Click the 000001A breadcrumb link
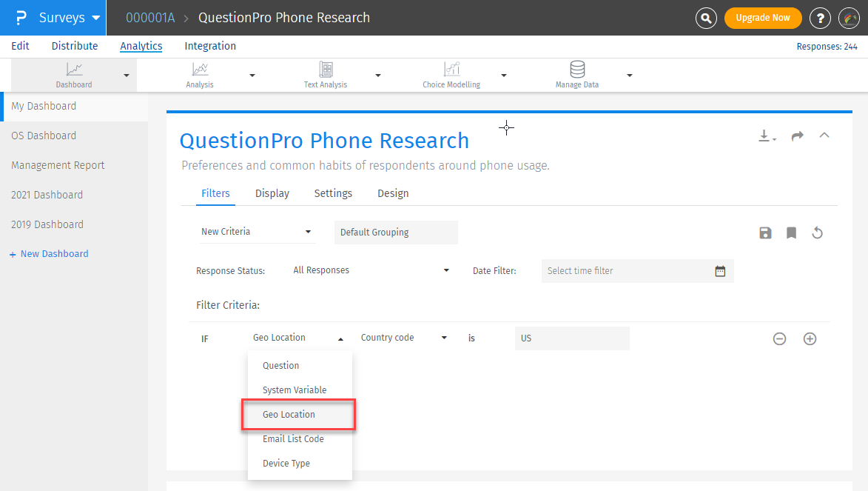 (150, 18)
